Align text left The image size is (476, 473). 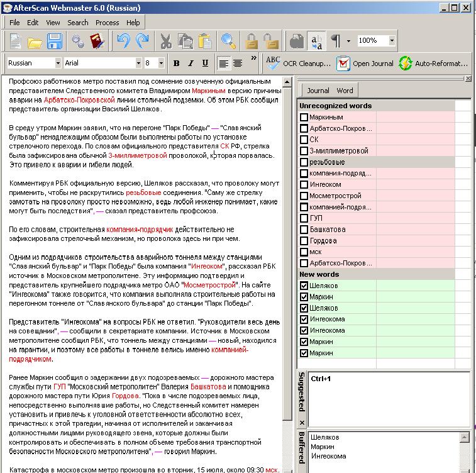point(224,63)
